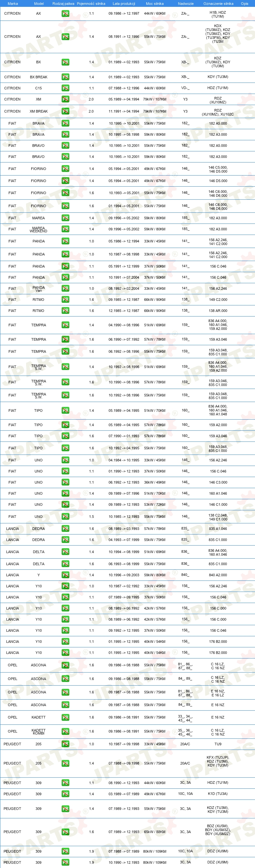Click fuel icon in Citroen AX 1.1 row
Screen dimensions: 255x868
[65, 13]
